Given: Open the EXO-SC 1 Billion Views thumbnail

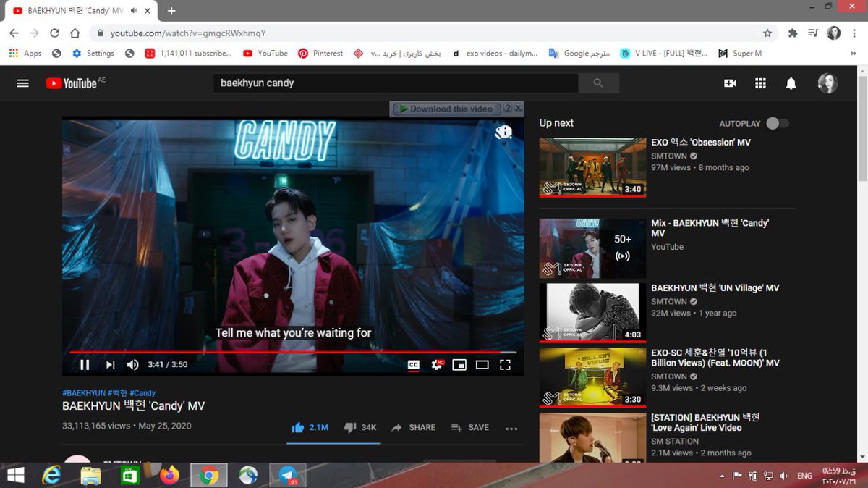Looking at the screenshot, I should coord(592,378).
